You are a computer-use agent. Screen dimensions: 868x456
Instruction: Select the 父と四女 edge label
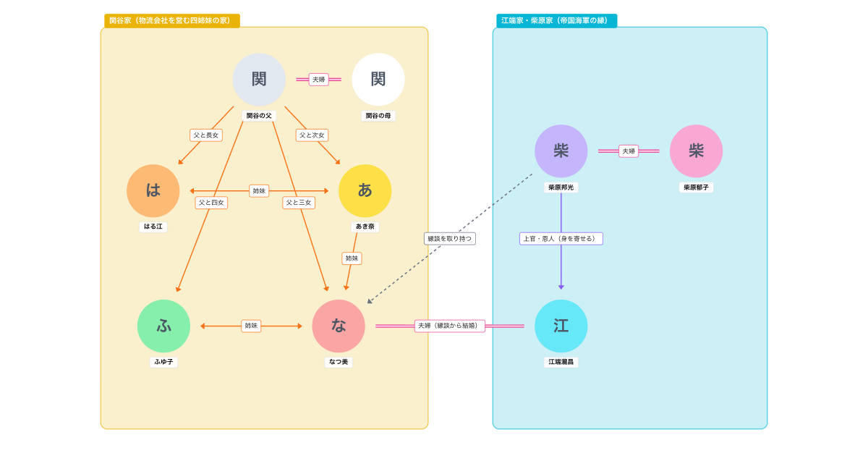[x=211, y=203]
